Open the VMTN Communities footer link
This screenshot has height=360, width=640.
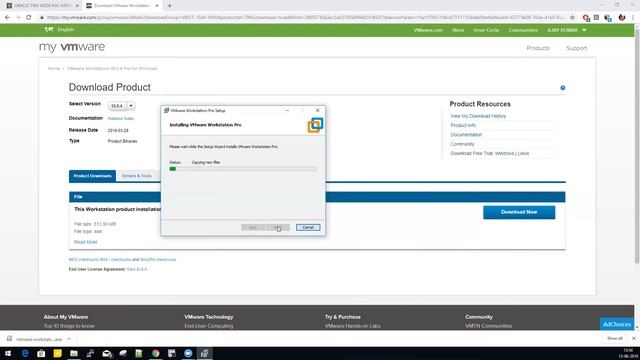[x=489, y=326]
